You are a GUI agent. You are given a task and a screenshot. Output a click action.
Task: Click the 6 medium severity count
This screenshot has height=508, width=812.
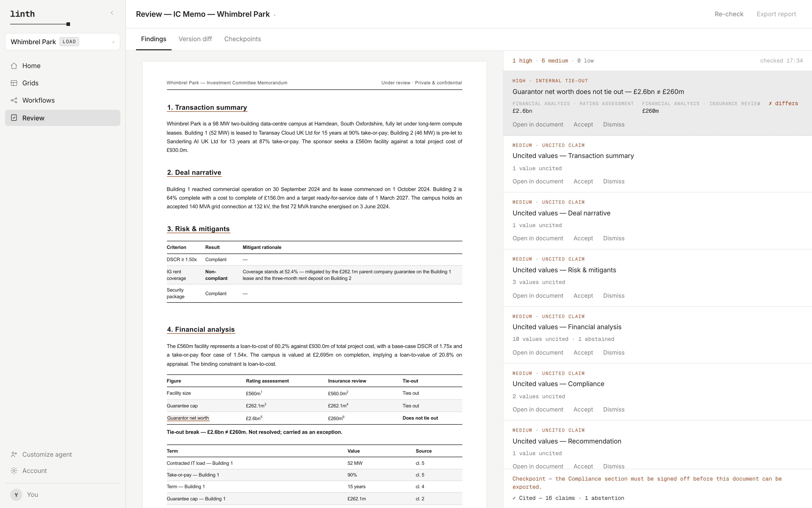555,60
